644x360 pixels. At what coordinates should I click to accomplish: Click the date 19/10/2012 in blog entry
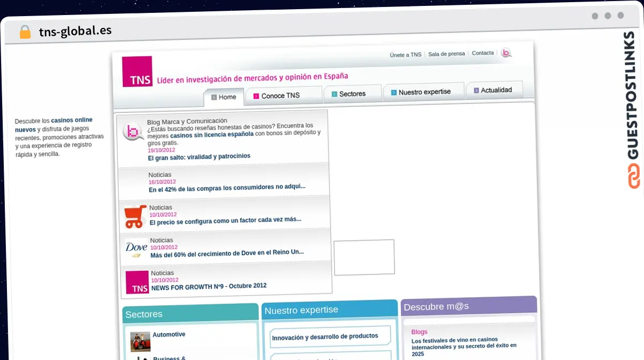162,150
